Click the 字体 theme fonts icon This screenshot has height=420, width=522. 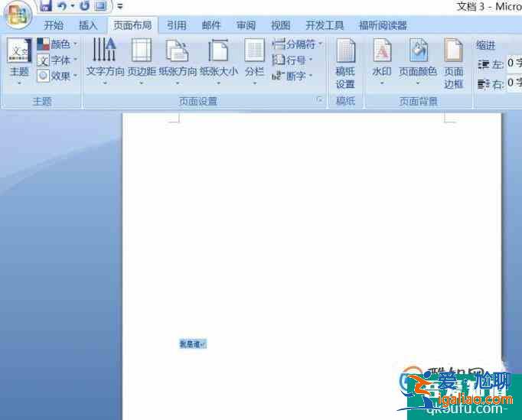pyautogui.click(x=43, y=60)
